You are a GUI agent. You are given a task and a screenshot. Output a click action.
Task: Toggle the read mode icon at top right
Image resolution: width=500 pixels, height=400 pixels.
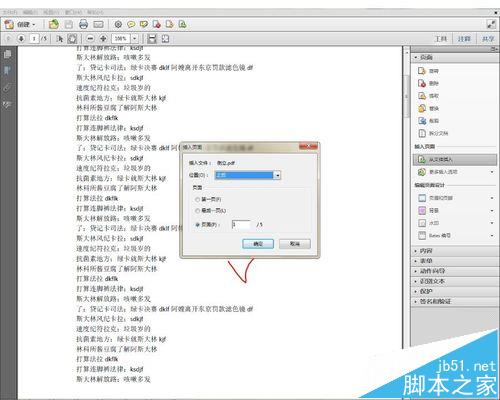[x=491, y=24]
